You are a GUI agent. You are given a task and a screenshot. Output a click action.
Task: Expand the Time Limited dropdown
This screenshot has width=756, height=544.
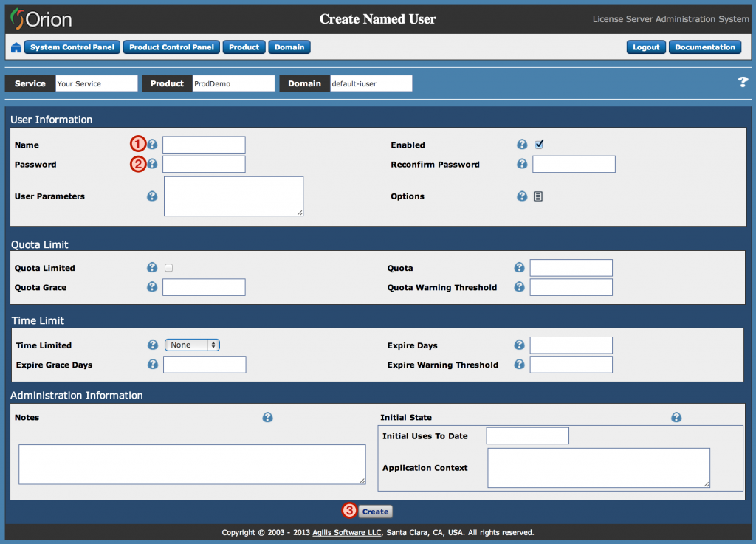coord(192,345)
